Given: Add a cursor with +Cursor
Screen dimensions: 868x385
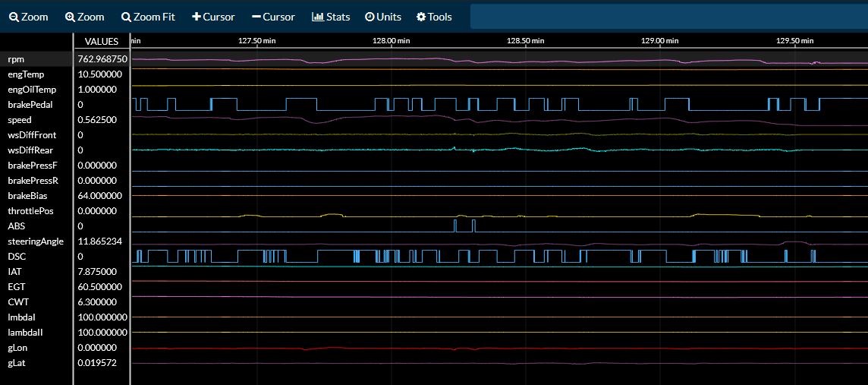Looking at the screenshot, I should [213, 17].
